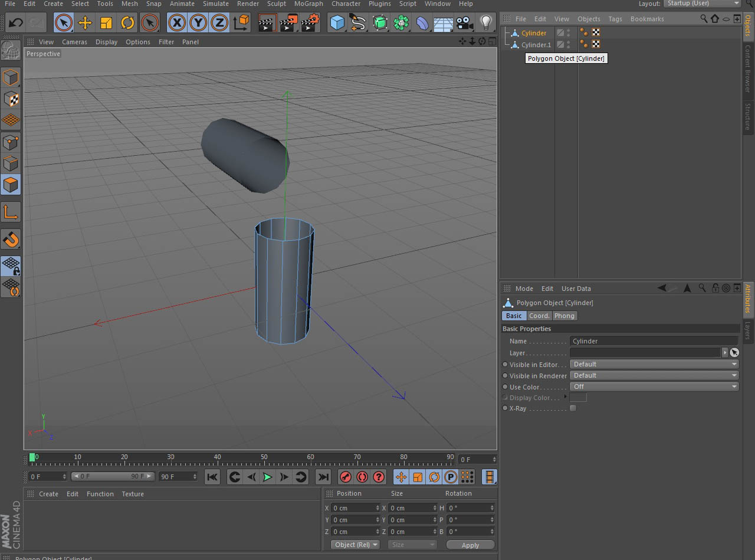Toggle the X axis lock
The image size is (755, 560).
176,23
